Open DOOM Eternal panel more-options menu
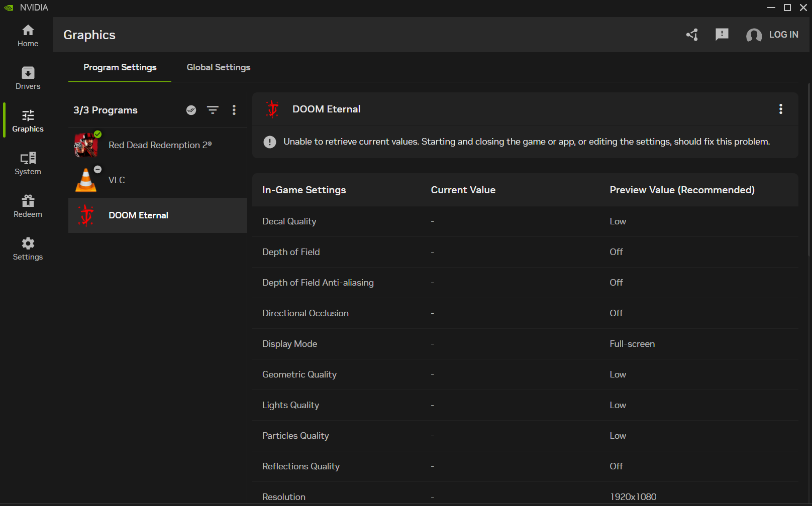Image resolution: width=812 pixels, height=506 pixels. pos(781,109)
